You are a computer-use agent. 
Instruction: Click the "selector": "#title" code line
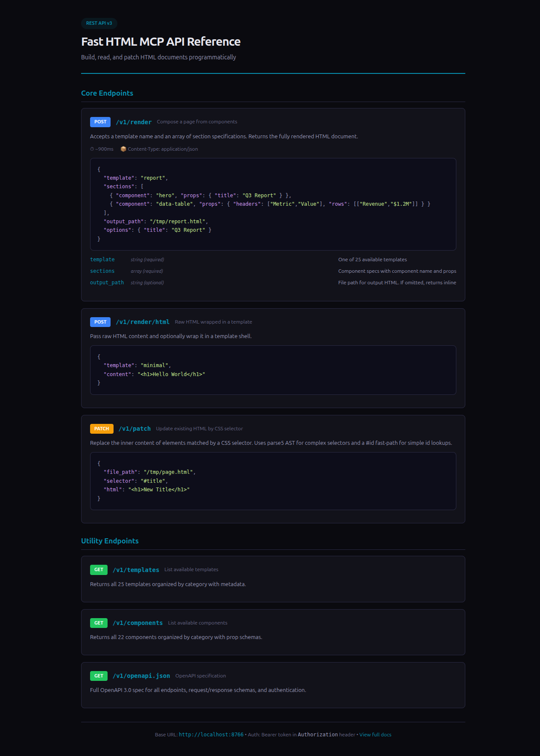[x=136, y=481]
